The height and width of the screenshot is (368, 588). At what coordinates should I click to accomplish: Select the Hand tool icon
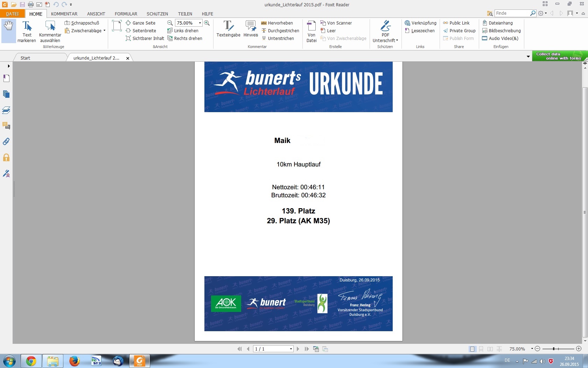(x=8, y=31)
